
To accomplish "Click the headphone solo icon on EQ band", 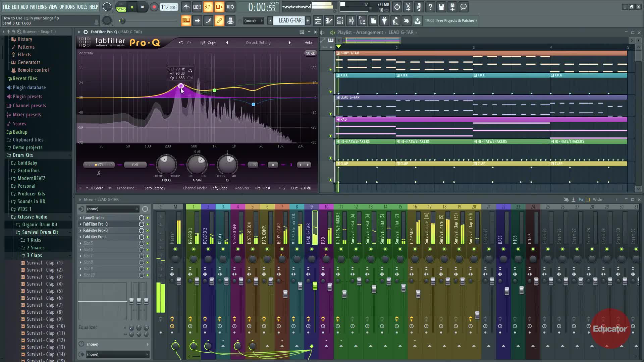I will coord(190,71).
